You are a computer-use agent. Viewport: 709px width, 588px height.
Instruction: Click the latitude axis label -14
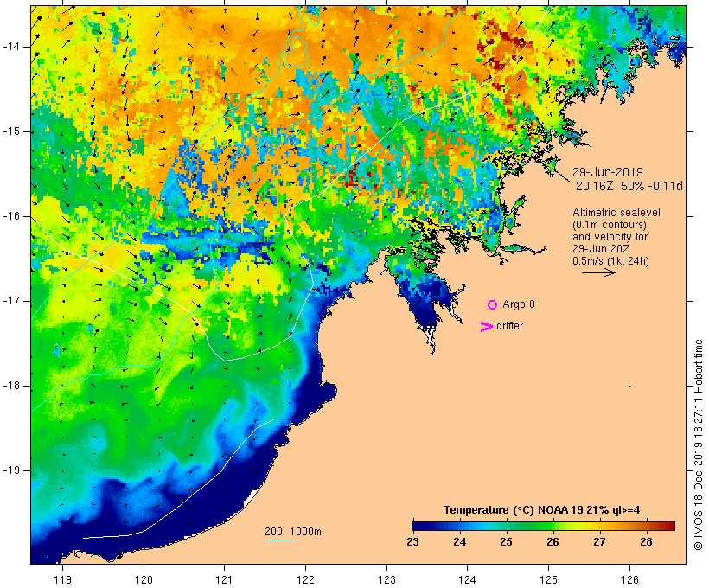point(11,47)
